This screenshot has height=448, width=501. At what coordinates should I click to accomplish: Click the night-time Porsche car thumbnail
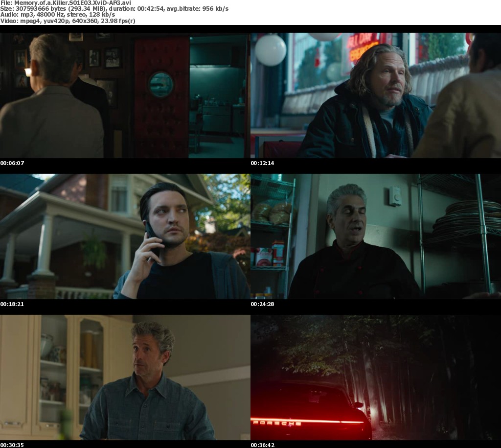point(375,377)
